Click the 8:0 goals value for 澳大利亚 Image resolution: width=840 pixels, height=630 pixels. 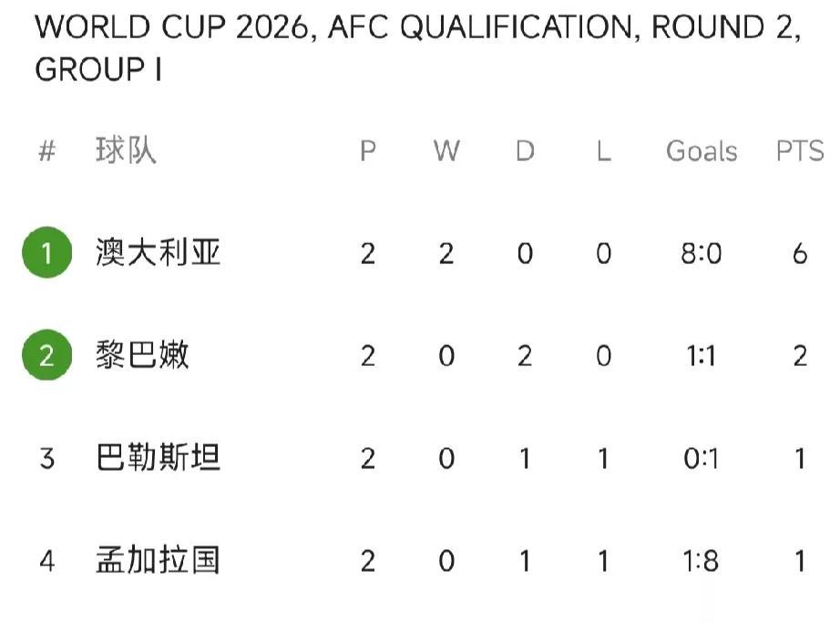coord(702,253)
